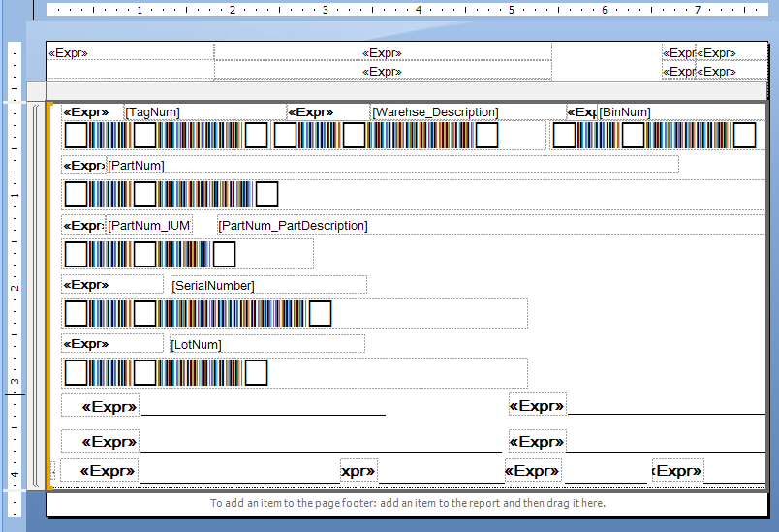This screenshot has width=779, height=532.
Task: Select the [Warehse_Description] field textbox
Action: pyautogui.click(x=469, y=112)
